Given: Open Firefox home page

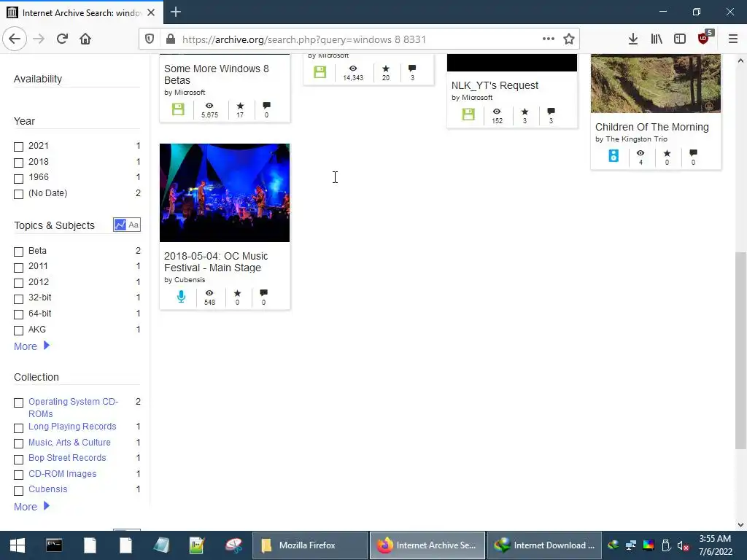Looking at the screenshot, I should [x=85, y=39].
